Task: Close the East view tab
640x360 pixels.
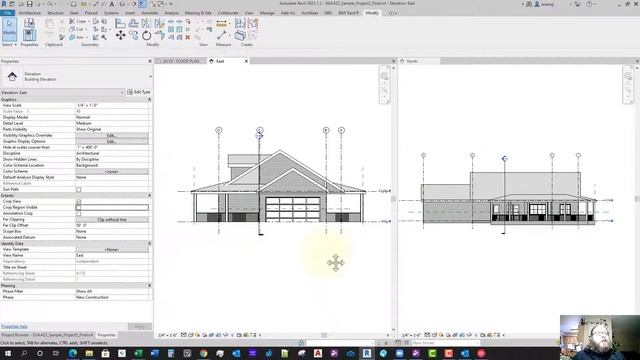Action: pyautogui.click(x=246, y=61)
